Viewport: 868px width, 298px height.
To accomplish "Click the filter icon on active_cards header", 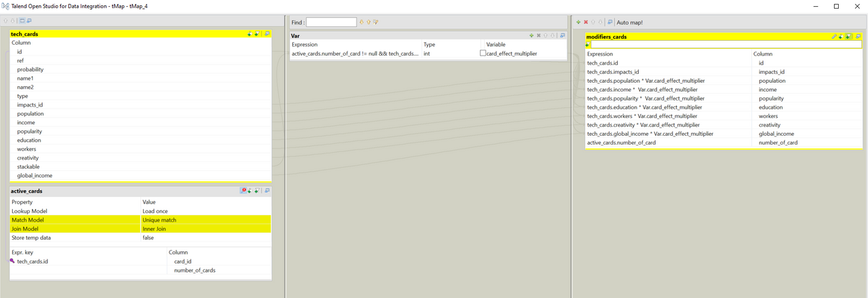I will pyautogui.click(x=257, y=191).
